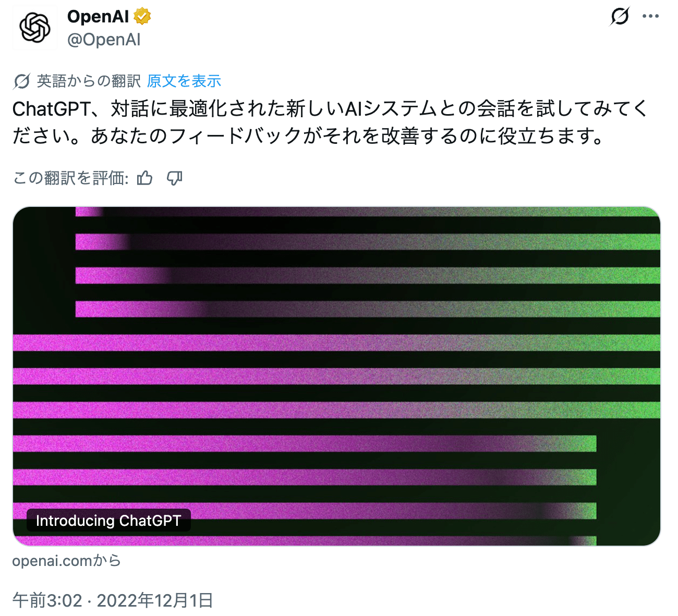This screenshot has width=678, height=616.
Task: Click the gold verified badge
Action: click(142, 17)
